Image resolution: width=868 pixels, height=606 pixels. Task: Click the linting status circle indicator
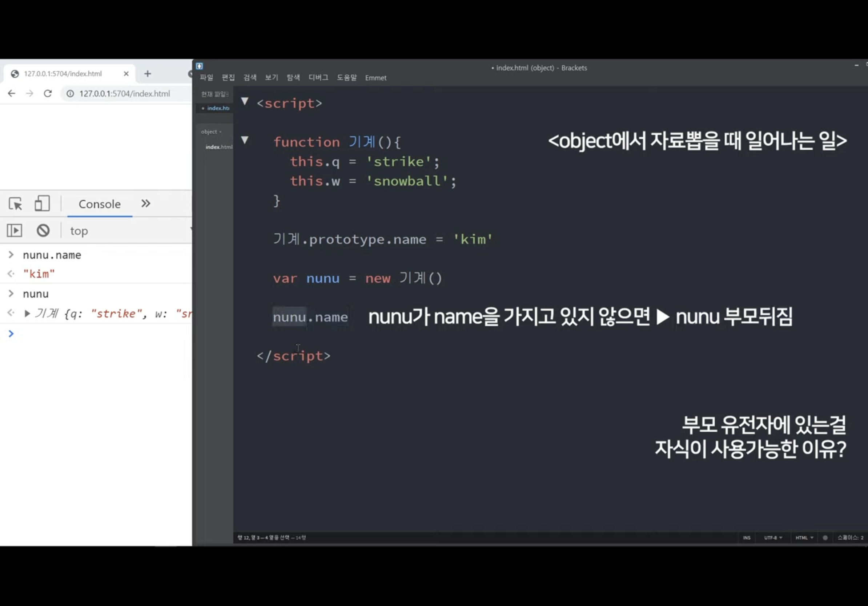click(825, 538)
